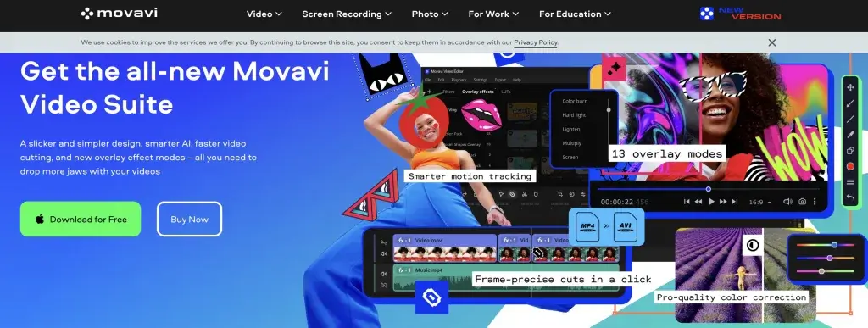Click the New Version badge

coord(740,14)
